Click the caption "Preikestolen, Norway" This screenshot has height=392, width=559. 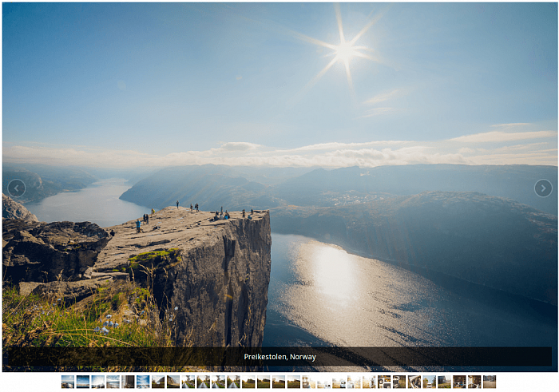point(279,357)
